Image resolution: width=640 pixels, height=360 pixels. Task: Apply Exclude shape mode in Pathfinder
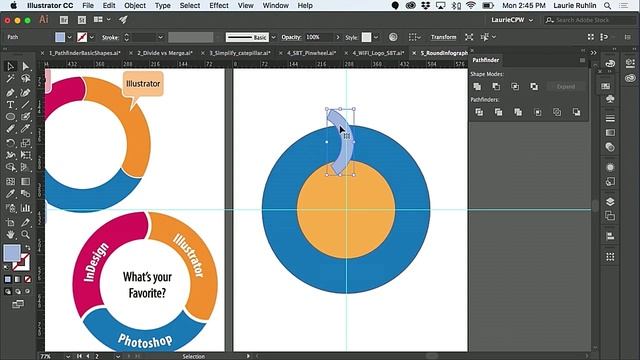click(534, 87)
